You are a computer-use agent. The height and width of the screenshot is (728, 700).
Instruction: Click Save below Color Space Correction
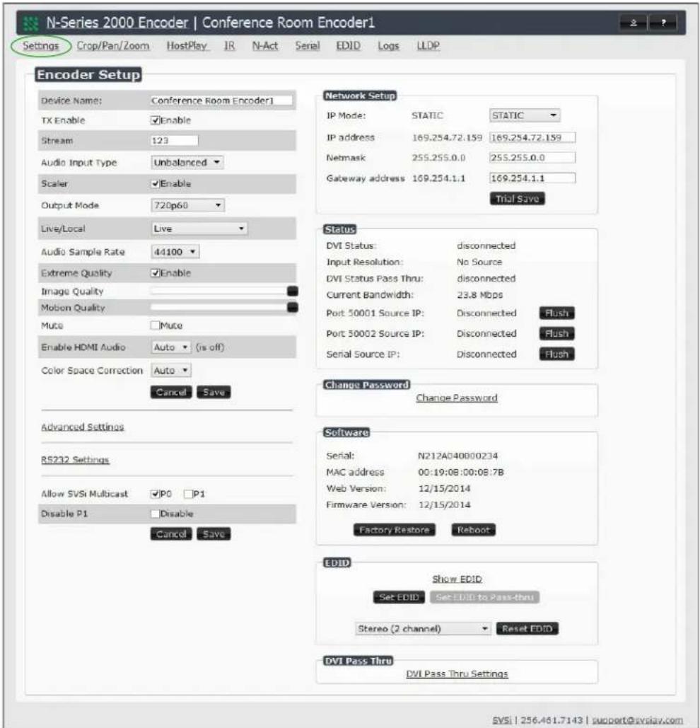(x=214, y=393)
